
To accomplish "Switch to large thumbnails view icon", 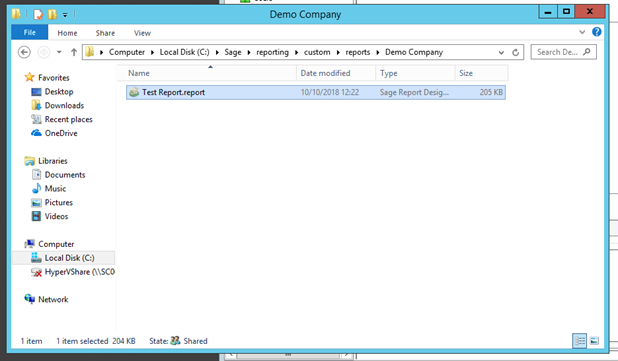I will click(594, 341).
